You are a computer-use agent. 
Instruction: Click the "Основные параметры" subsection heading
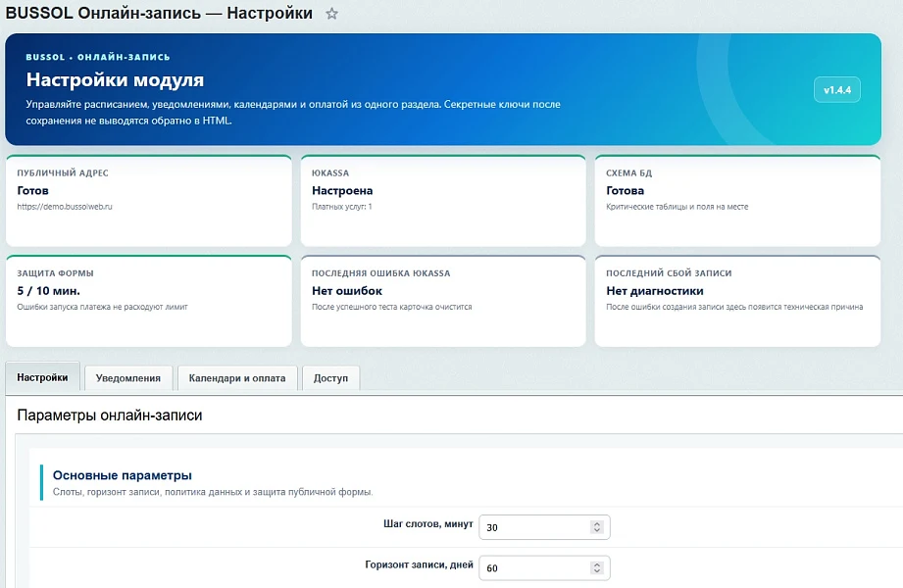click(x=123, y=475)
